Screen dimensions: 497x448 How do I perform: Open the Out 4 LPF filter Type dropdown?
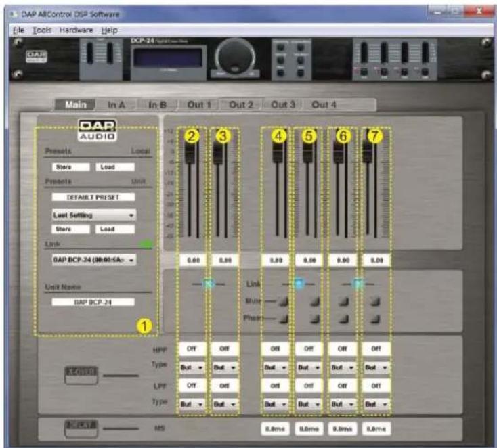click(376, 404)
